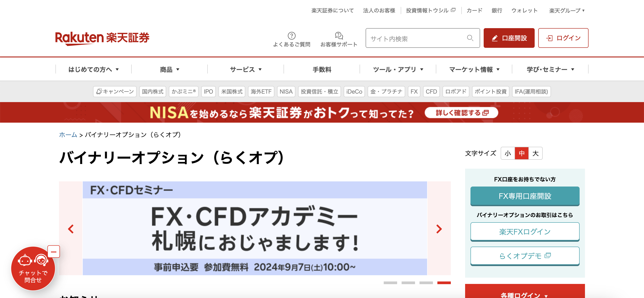The image size is (644, 298).
Task: Click the search magnifier icon
Action: (470, 38)
